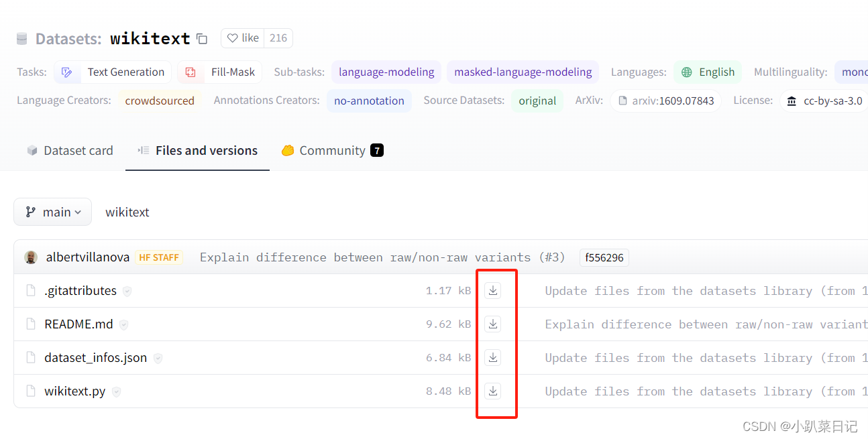
Task: Click the Datasets stack icon
Action: tap(22, 39)
